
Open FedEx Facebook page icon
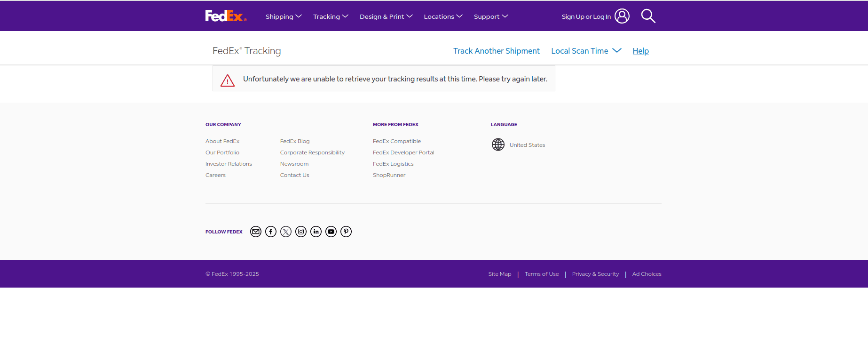tap(271, 232)
